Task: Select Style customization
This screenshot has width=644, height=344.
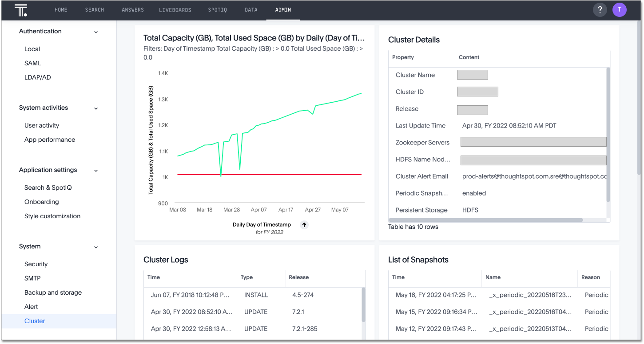Action: (x=52, y=216)
